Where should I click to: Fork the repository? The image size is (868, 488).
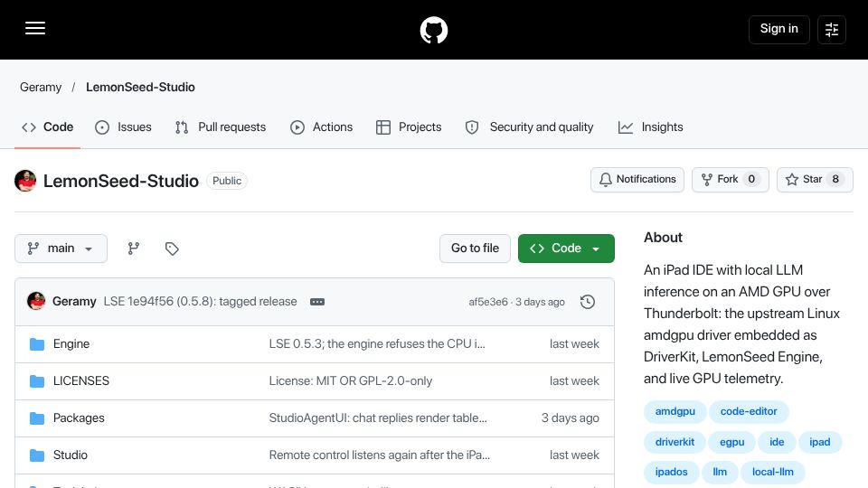point(731,179)
